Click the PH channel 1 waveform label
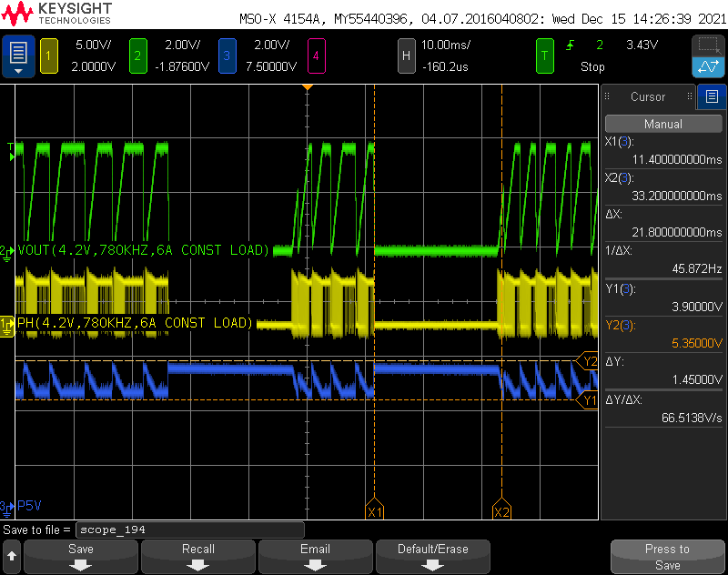Viewport: 728px width, 575px height. [135, 323]
